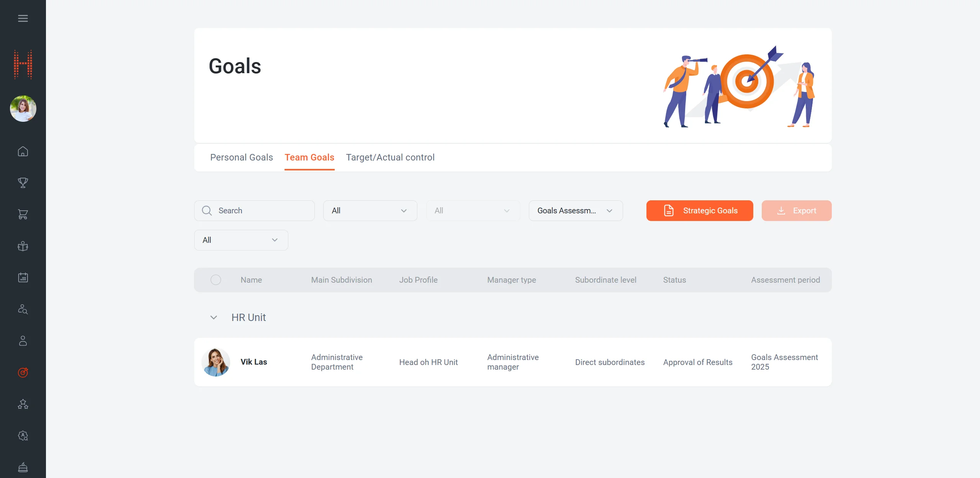The image size is (980, 478).
Task: Open the All dropdown below search
Action: [x=241, y=240]
